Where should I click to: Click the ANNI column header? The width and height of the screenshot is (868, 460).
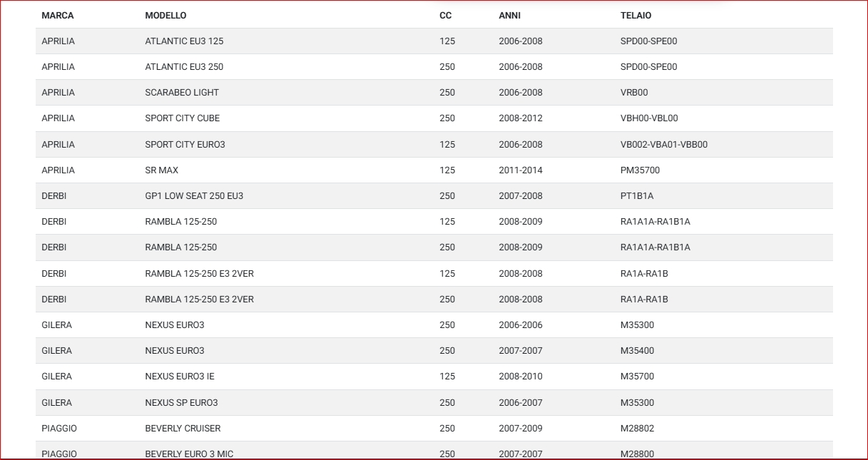(x=509, y=16)
